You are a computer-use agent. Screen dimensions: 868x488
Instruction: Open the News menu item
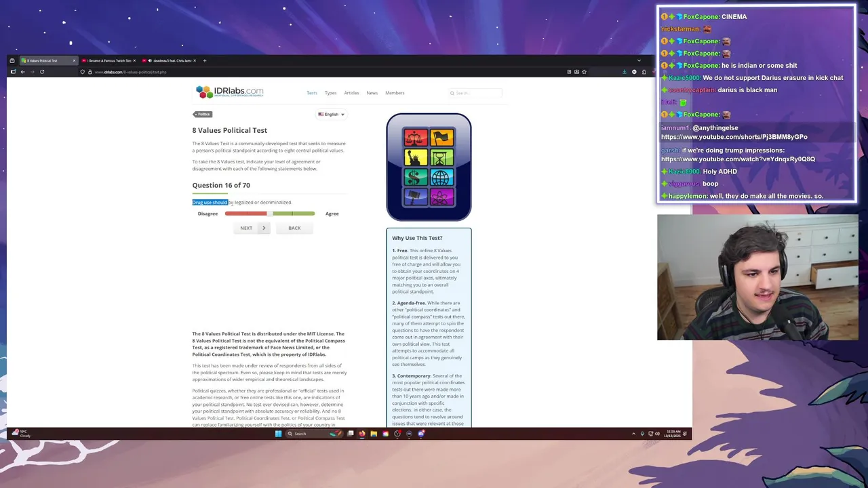[x=372, y=93]
